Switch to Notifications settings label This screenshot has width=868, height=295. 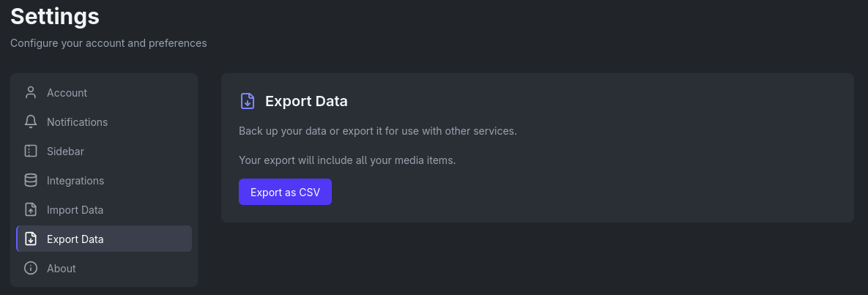(x=77, y=122)
